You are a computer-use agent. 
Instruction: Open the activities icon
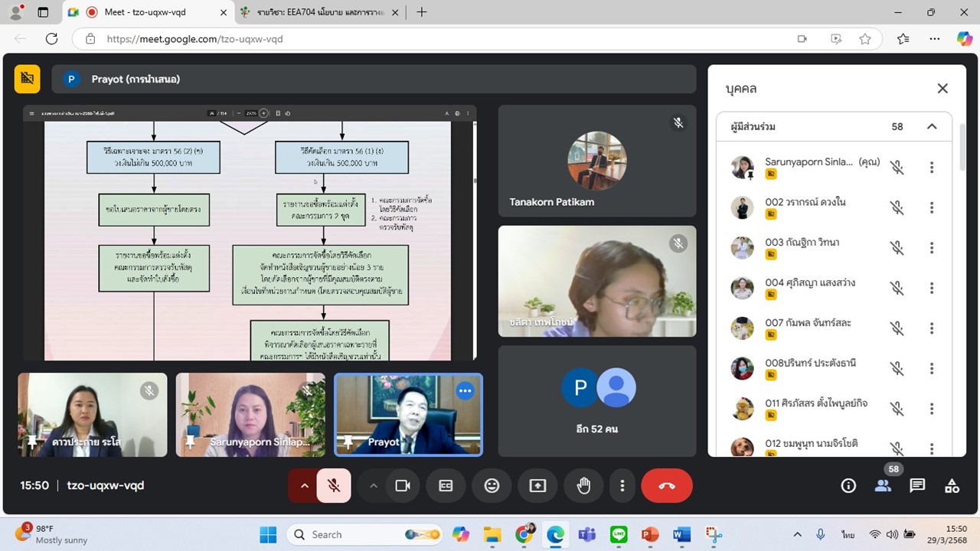pos(952,485)
